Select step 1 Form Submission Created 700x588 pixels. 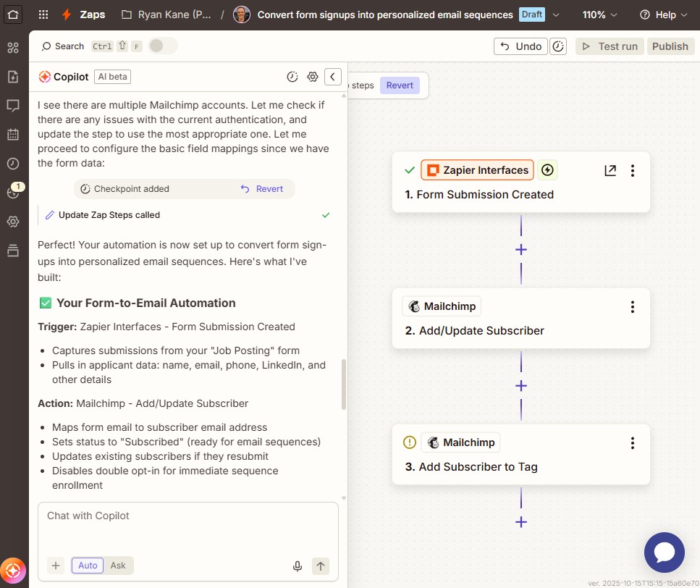[521, 182]
